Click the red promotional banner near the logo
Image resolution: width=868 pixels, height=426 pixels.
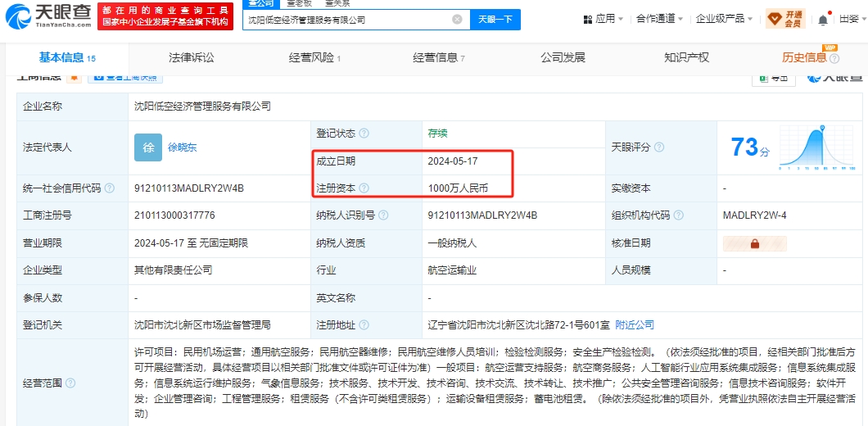(x=165, y=16)
